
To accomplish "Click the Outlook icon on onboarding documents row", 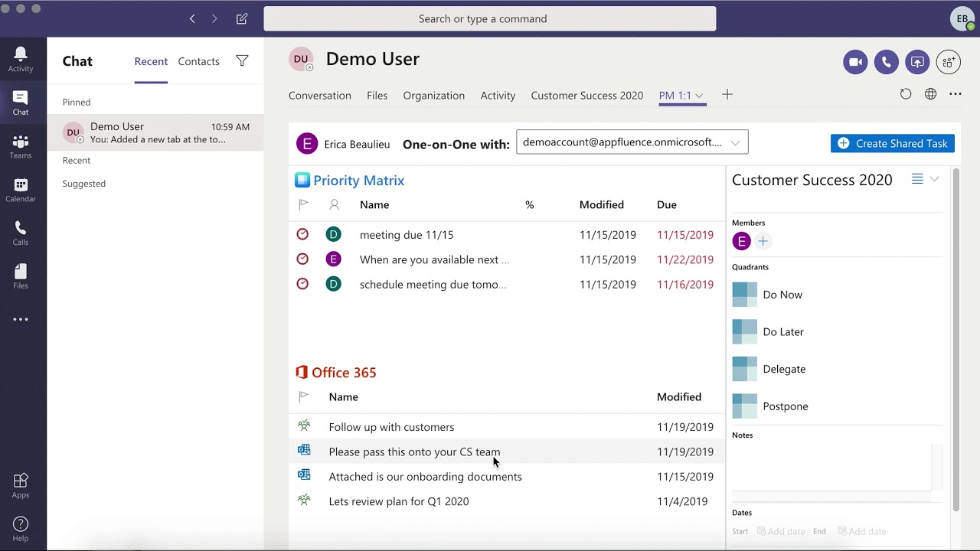I will click(x=304, y=475).
